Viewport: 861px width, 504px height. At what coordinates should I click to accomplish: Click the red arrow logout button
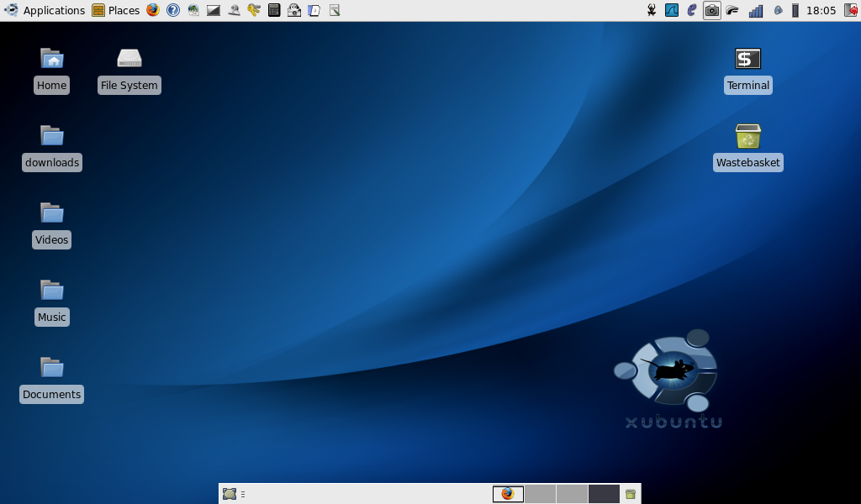(x=851, y=10)
